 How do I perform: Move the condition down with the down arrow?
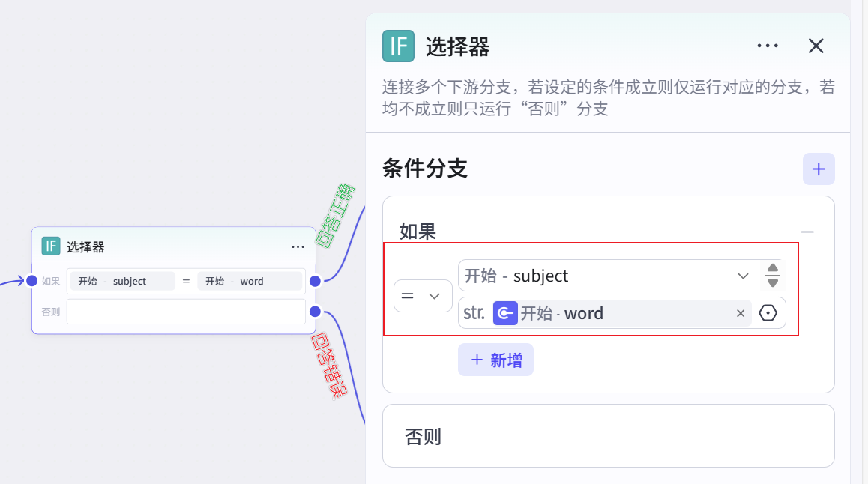point(772,283)
